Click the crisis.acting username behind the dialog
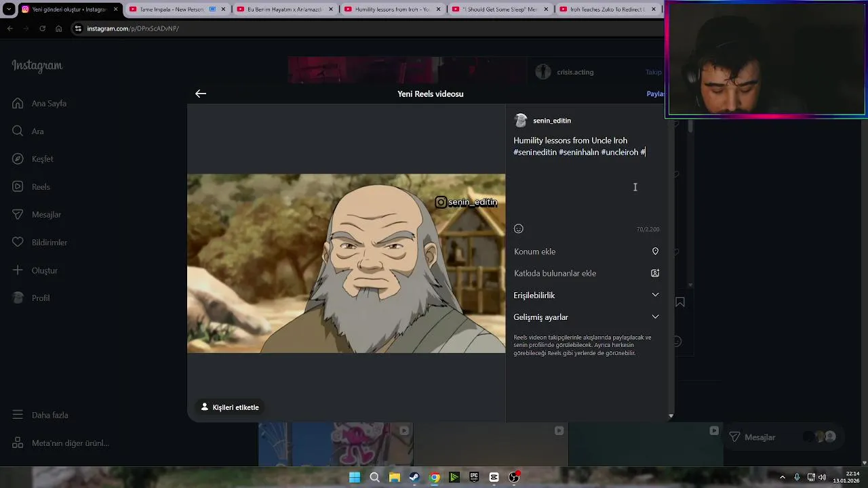The height and width of the screenshot is (488, 868). pyautogui.click(x=575, y=72)
